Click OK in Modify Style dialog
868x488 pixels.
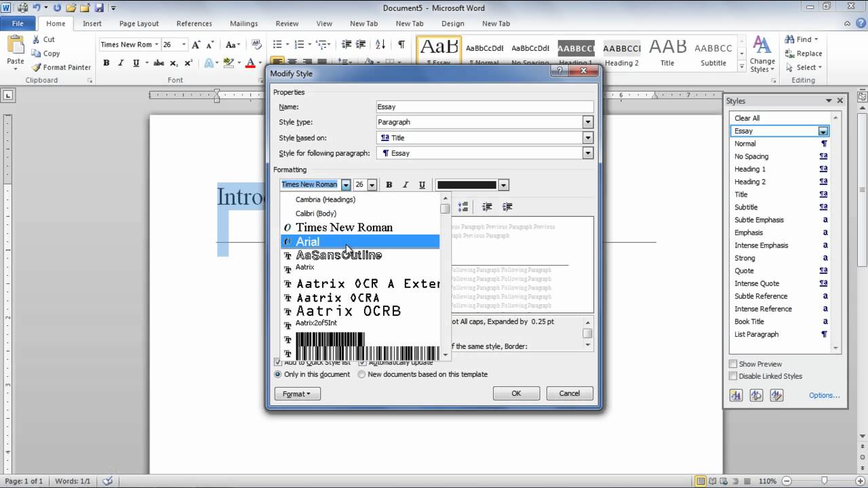[x=516, y=393]
